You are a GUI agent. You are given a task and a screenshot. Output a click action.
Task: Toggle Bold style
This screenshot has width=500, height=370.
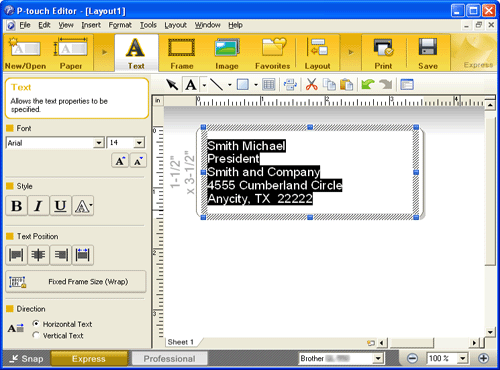pos(17,206)
